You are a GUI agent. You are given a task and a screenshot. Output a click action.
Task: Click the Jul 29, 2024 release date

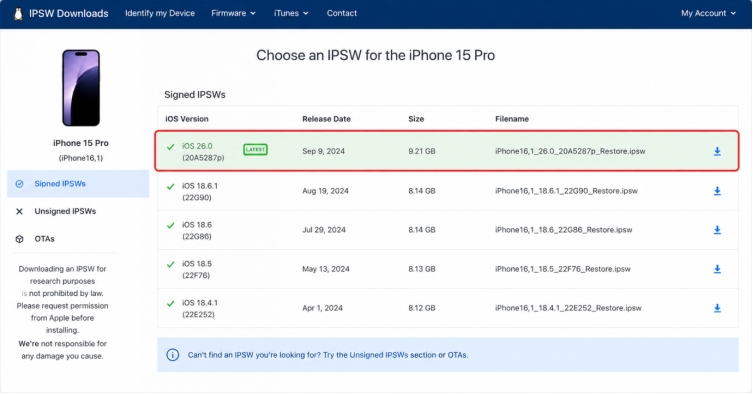coord(324,230)
